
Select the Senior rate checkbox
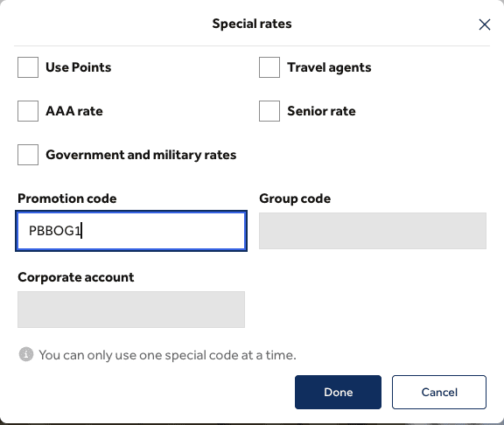coord(269,111)
